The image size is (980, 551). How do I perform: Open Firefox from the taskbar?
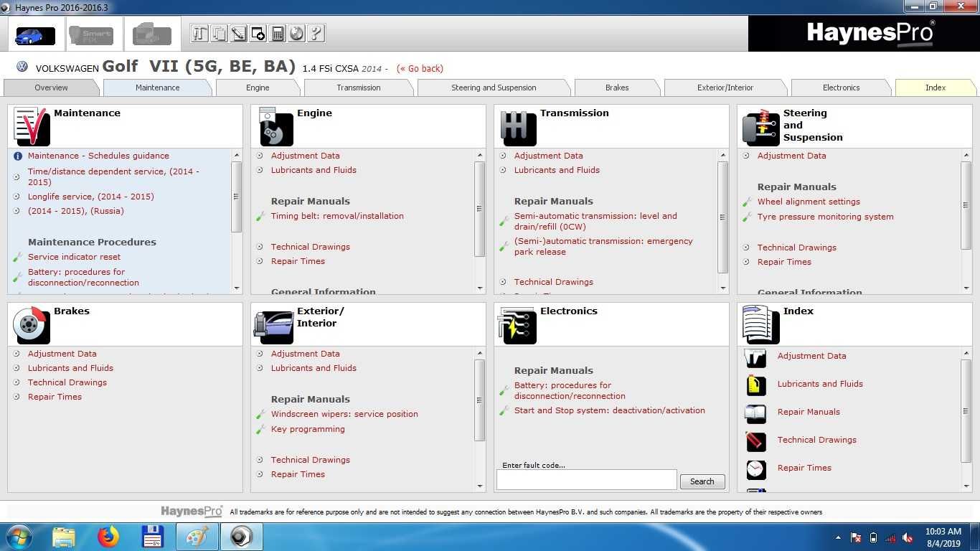[x=108, y=537]
